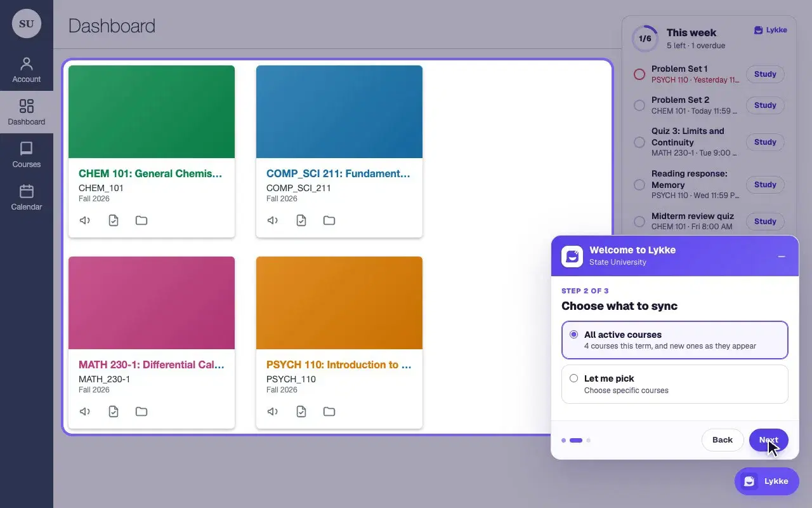Image resolution: width=812 pixels, height=508 pixels.
Task: Select the Let me pick option
Action: (675, 384)
